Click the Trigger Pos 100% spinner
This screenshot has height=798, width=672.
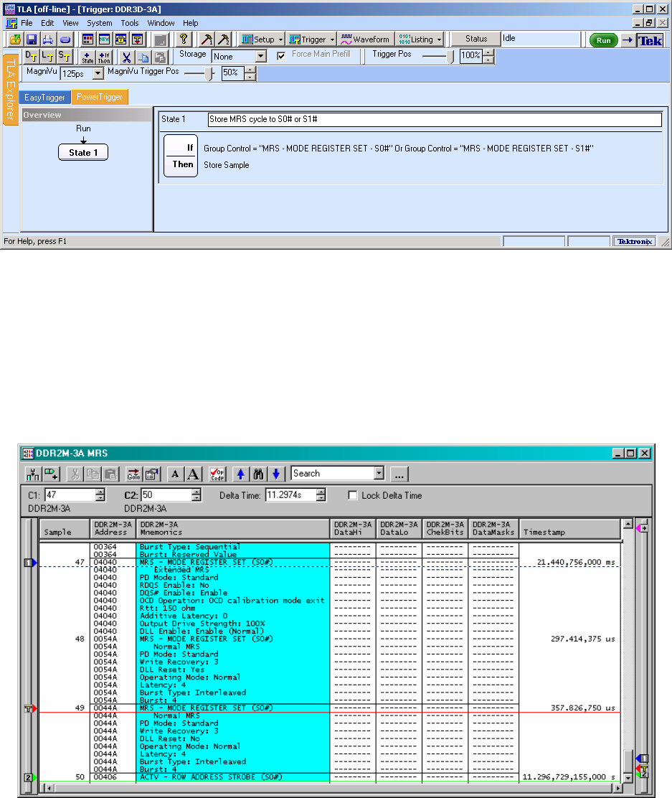(488, 56)
